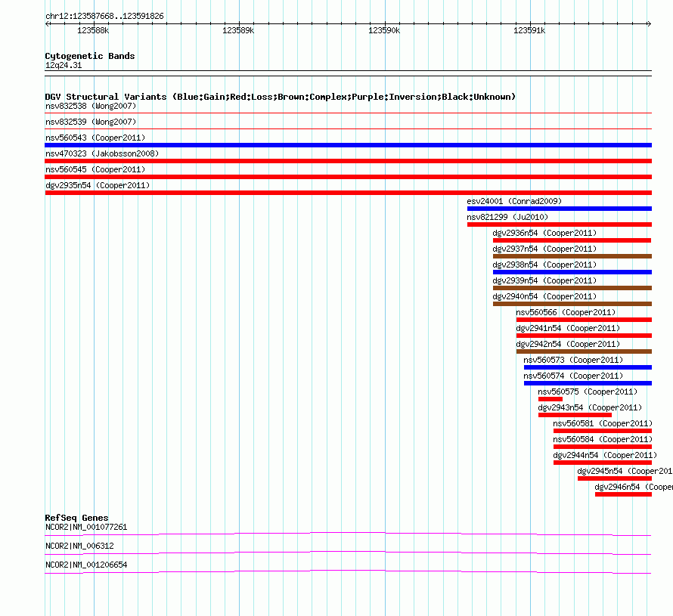The height and width of the screenshot is (616, 673).
Task: Click the blue nsv560573 gain bar
Action: click(x=588, y=367)
